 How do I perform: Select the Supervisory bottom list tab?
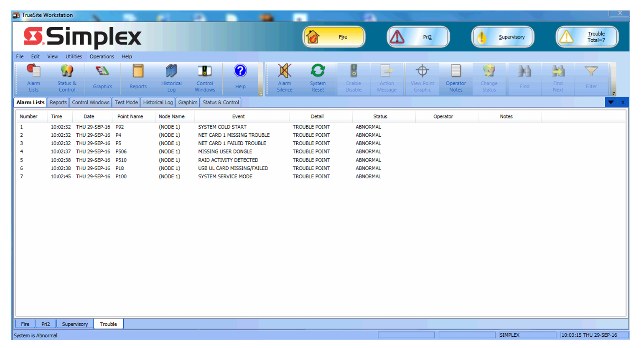(x=75, y=324)
